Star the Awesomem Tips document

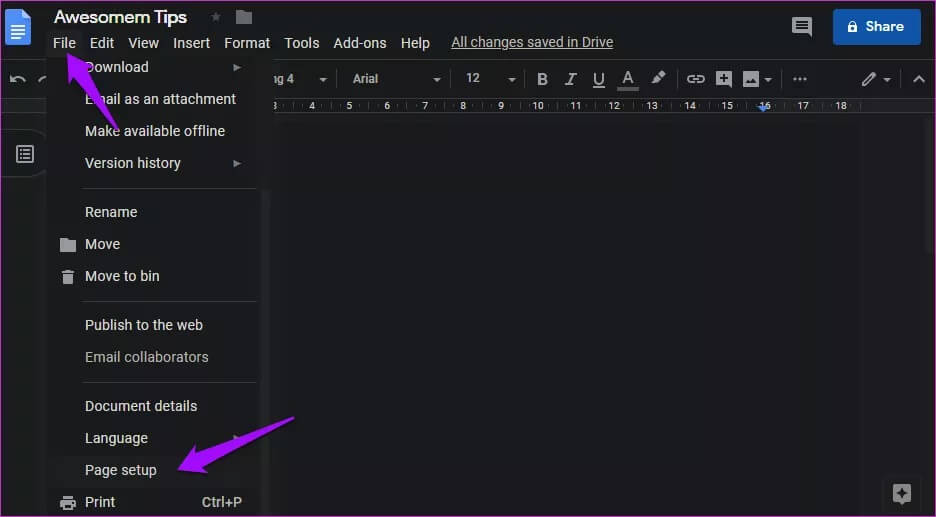click(215, 17)
